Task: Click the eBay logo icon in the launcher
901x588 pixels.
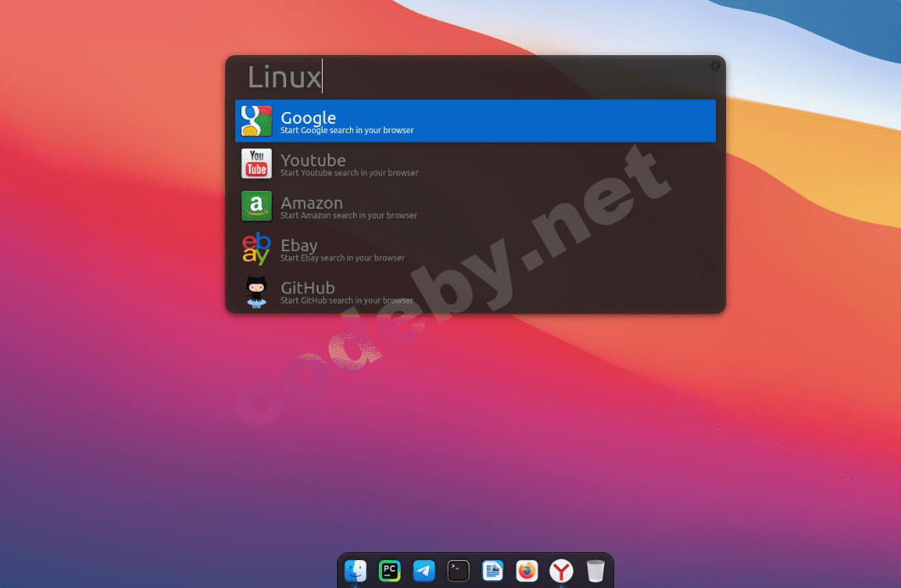Action: (x=256, y=249)
